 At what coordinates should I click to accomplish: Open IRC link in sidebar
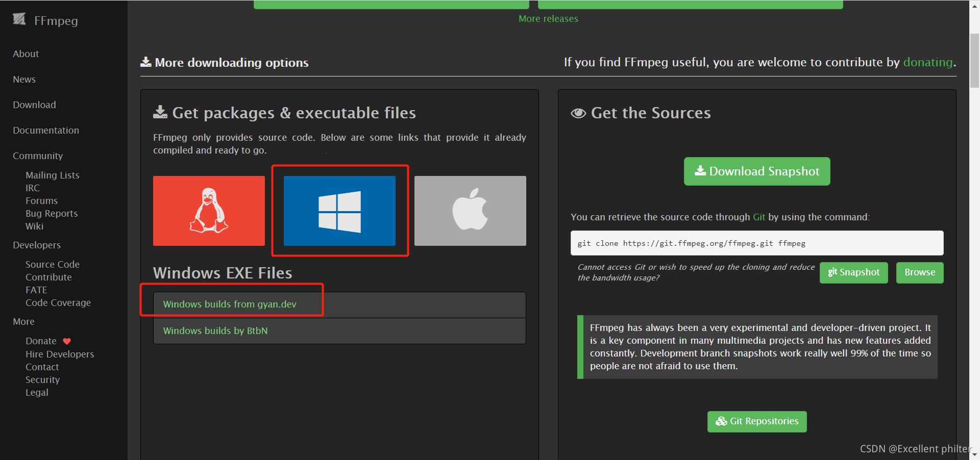[x=33, y=188]
